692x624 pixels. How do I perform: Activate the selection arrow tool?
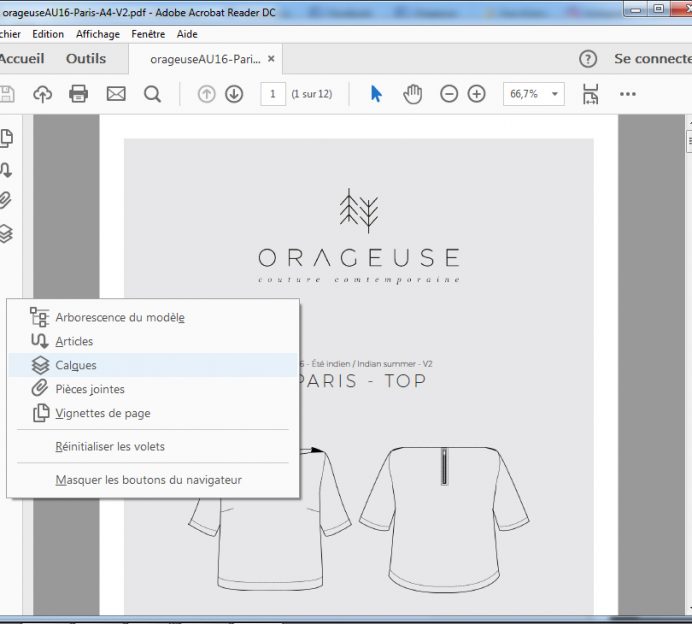[376, 94]
